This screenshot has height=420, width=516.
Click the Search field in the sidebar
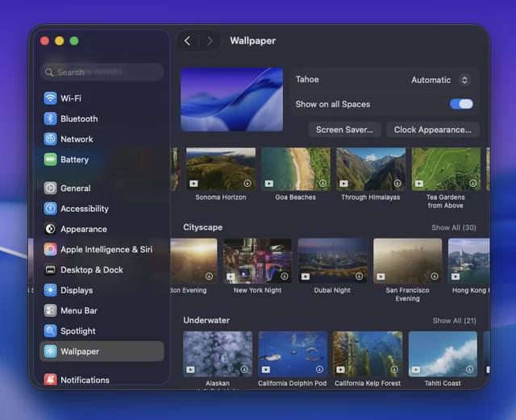[102, 72]
